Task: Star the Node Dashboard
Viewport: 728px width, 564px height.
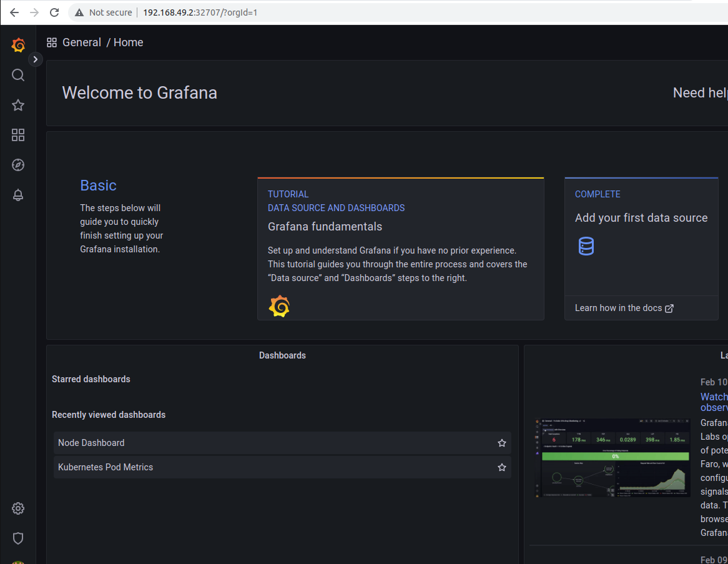Action: (502, 443)
